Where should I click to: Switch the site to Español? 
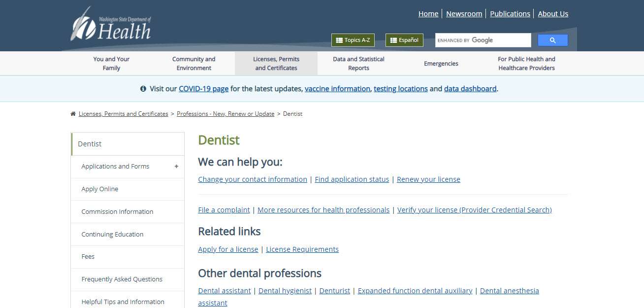click(x=404, y=40)
